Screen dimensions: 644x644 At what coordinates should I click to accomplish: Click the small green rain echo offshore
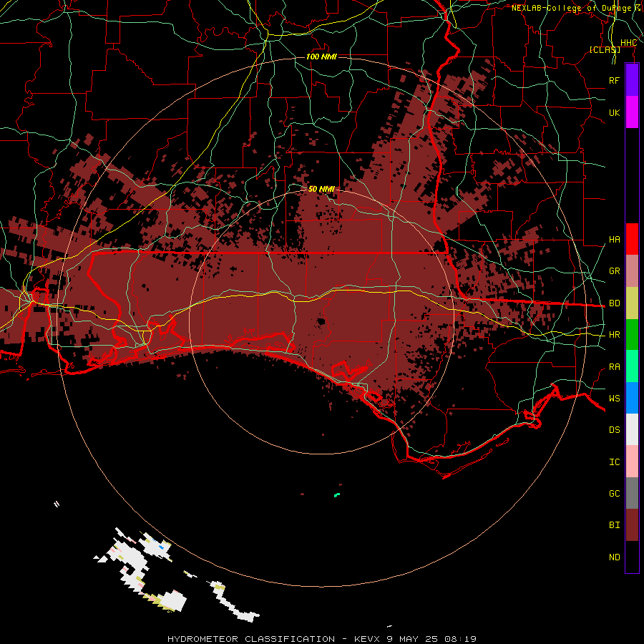click(x=337, y=495)
